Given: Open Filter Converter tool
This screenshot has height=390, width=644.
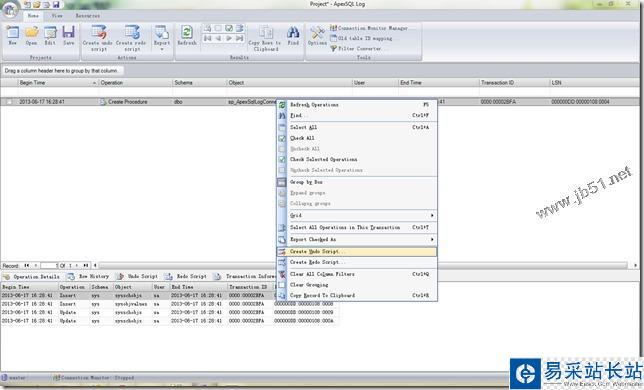Looking at the screenshot, I should (x=356, y=48).
